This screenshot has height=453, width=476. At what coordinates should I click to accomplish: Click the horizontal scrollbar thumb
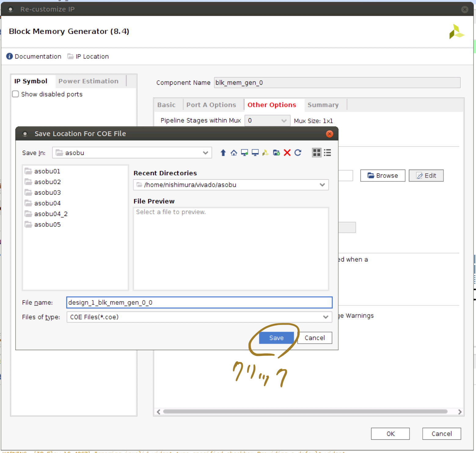pyautogui.click(x=305, y=411)
